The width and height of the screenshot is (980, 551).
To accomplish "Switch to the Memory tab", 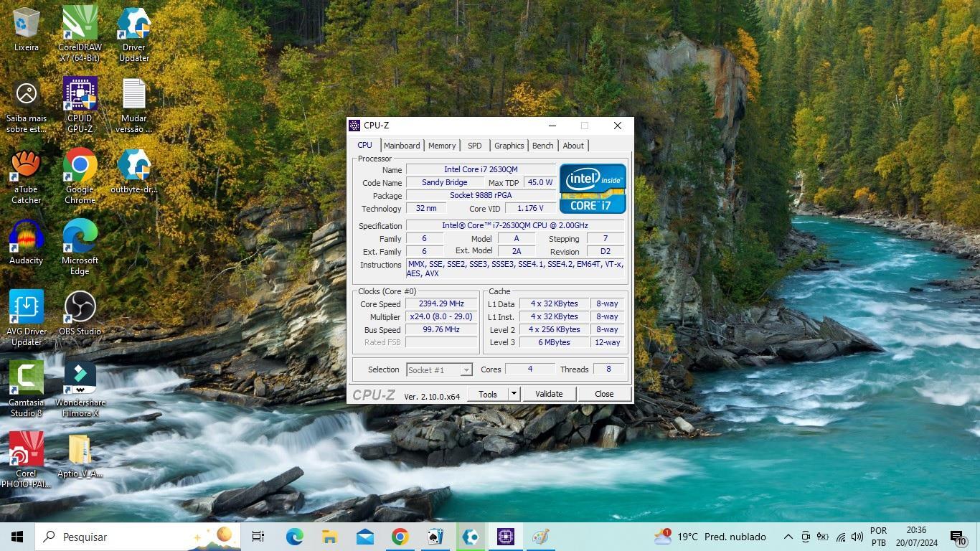I will click(442, 146).
